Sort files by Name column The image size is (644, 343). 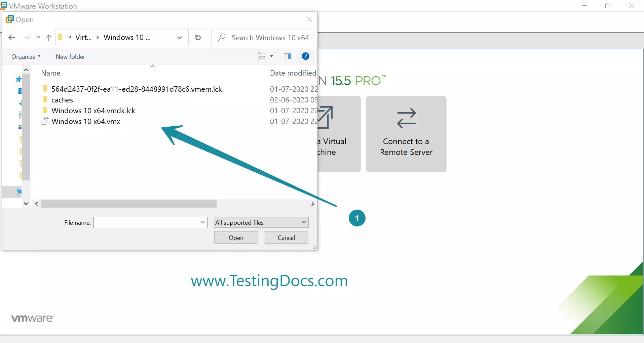click(x=51, y=73)
